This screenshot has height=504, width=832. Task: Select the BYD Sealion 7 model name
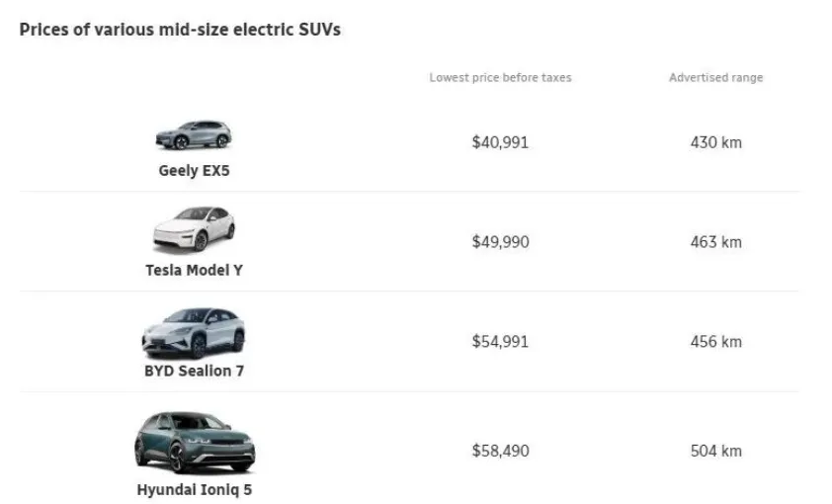[x=194, y=371]
